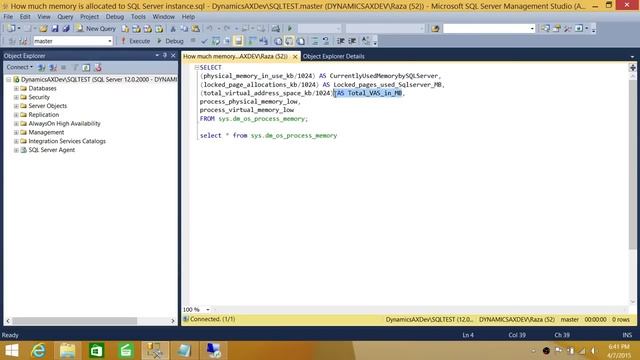Close the How much memory query tab
640x360 pixels.
coord(295,57)
